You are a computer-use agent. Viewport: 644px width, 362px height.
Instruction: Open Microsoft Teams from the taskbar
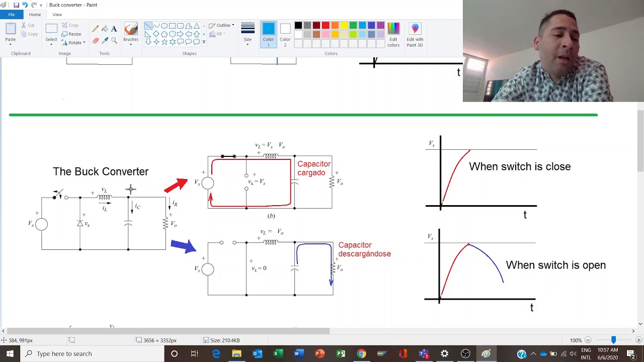tap(424, 354)
